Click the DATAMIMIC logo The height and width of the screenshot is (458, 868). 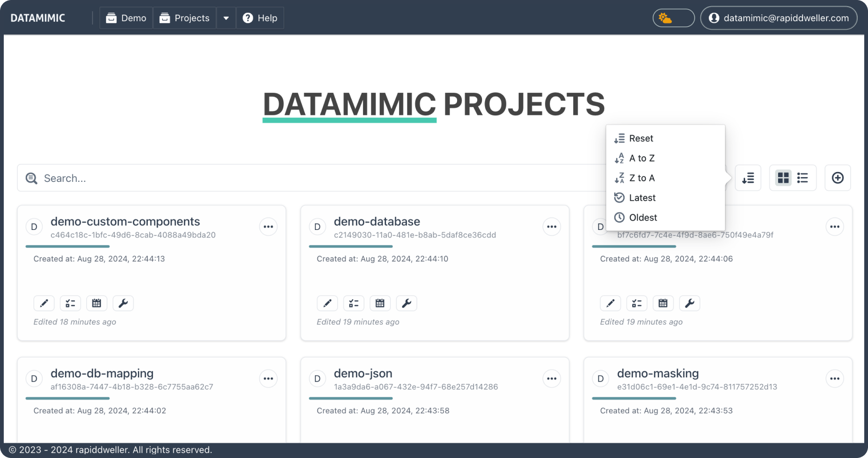(x=38, y=18)
